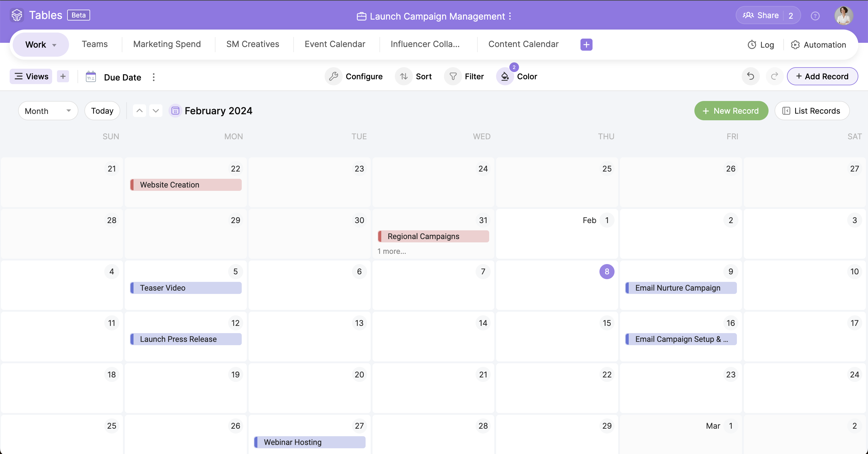Open the Automation settings icon

(795, 45)
